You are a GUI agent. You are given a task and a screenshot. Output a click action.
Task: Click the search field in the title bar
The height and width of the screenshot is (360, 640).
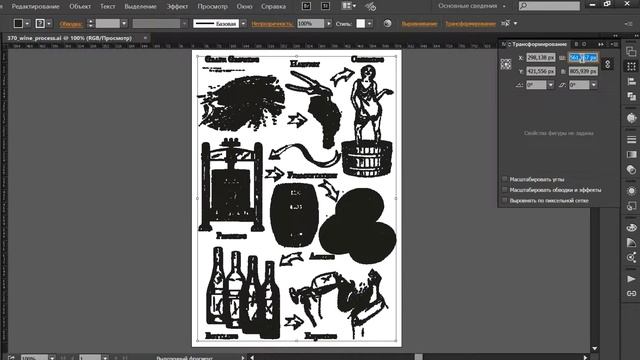click(x=549, y=6)
